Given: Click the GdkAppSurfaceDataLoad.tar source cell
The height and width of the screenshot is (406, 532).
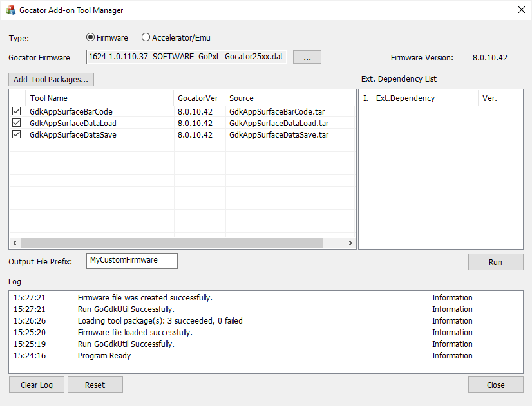Looking at the screenshot, I should 279,123.
